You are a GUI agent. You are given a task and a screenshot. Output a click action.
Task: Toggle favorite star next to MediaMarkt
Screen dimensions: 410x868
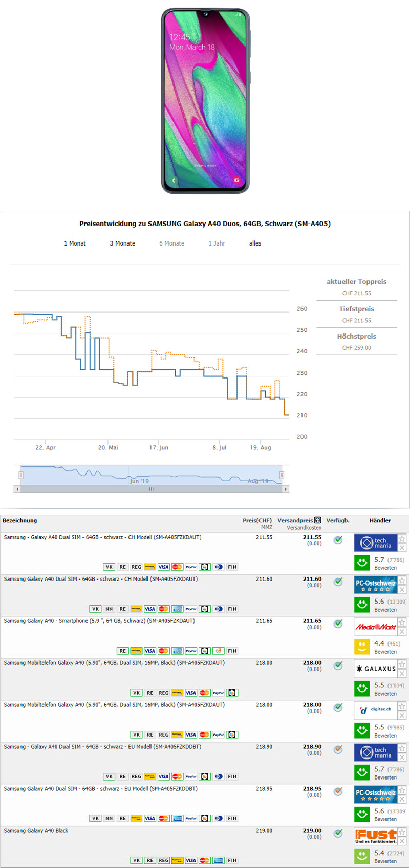point(402,622)
